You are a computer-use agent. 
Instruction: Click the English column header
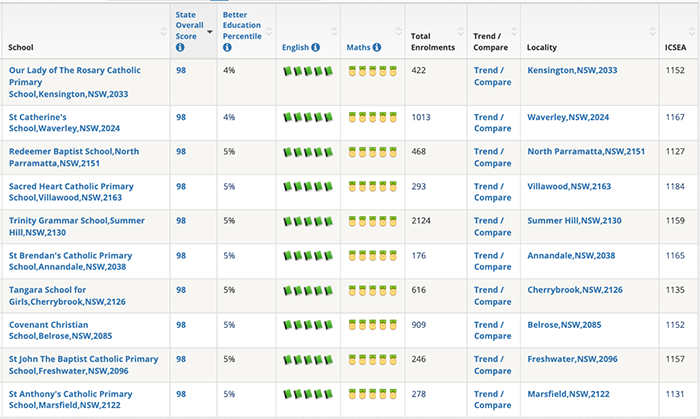pos(295,47)
